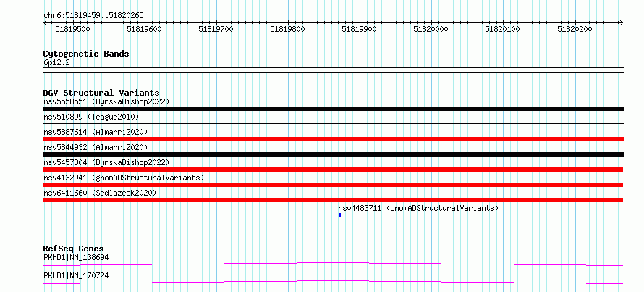Click the 51819700 ruler position
This screenshot has height=292, width=644.
(x=216, y=29)
